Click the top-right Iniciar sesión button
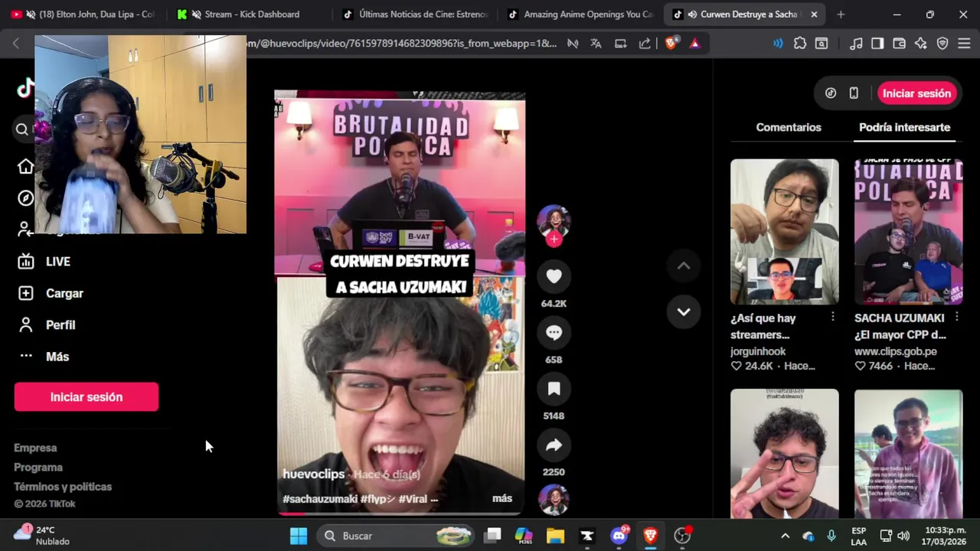Viewport: 980px width, 551px height. point(916,93)
